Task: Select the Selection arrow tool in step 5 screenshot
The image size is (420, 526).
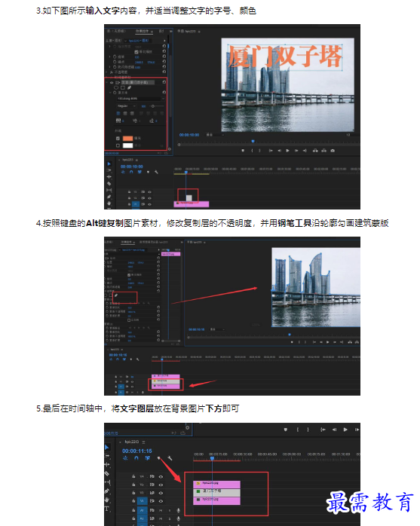Action: (107, 448)
